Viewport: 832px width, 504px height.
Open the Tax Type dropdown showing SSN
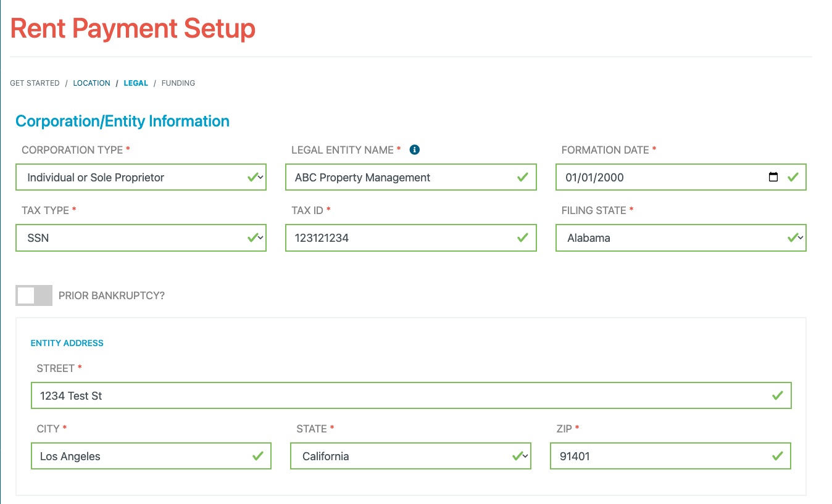141,238
